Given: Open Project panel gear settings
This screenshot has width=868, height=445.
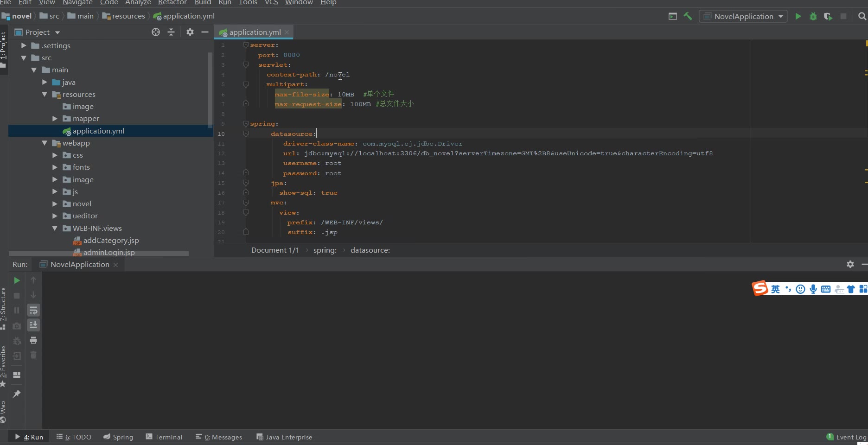Looking at the screenshot, I should (190, 32).
